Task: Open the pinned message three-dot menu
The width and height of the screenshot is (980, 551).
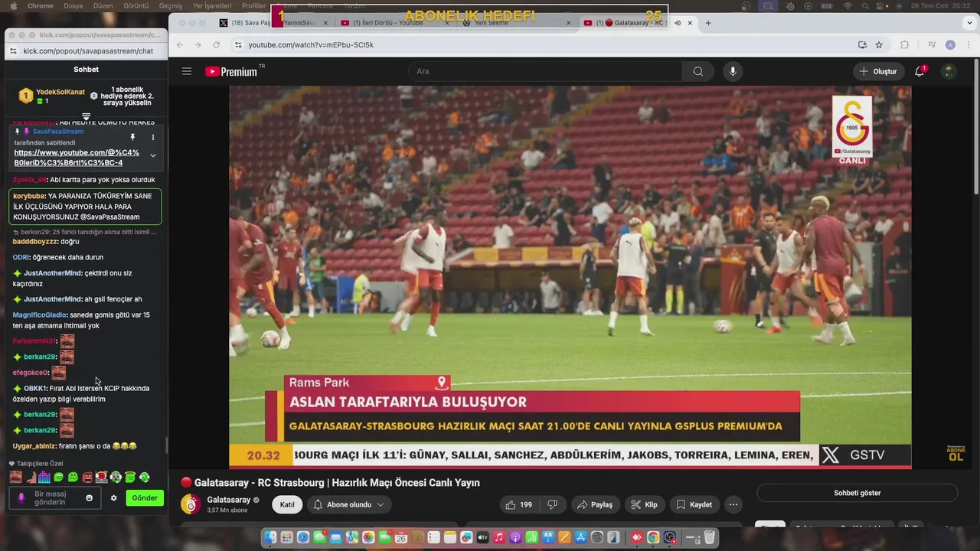Action: coord(152,137)
